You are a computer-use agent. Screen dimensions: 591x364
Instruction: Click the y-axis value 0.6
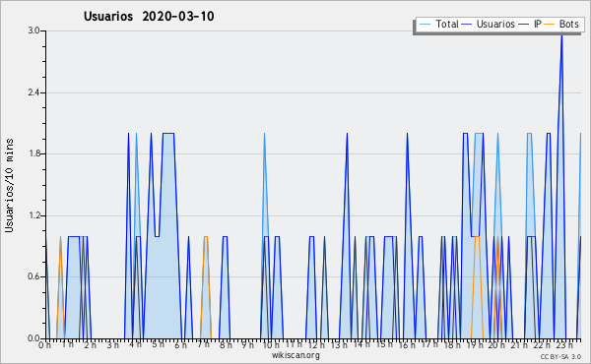tap(33, 277)
